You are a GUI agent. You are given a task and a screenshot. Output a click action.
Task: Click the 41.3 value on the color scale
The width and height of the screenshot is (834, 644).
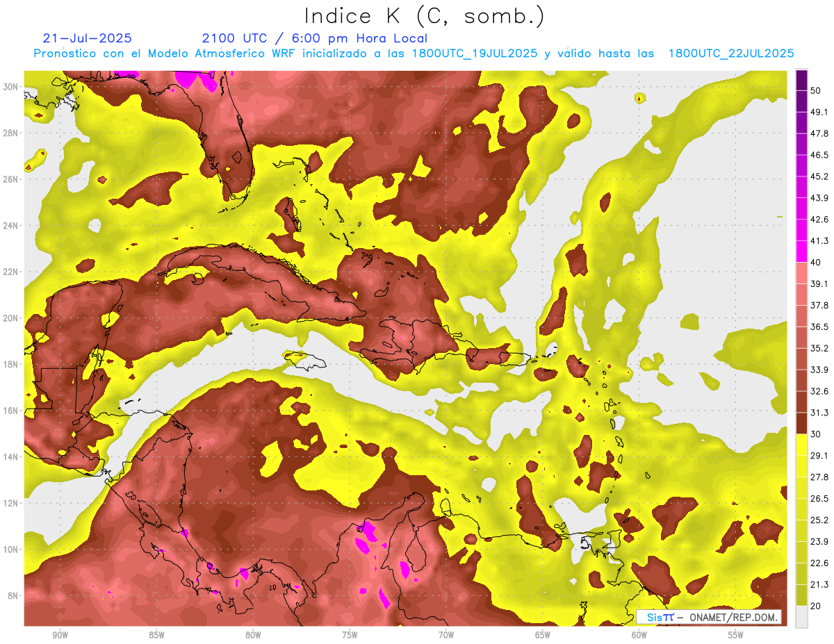click(819, 241)
